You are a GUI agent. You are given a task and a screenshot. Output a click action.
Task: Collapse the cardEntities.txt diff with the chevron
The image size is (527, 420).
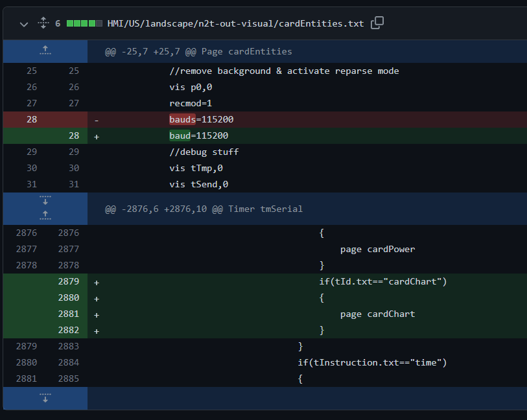(x=23, y=23)
